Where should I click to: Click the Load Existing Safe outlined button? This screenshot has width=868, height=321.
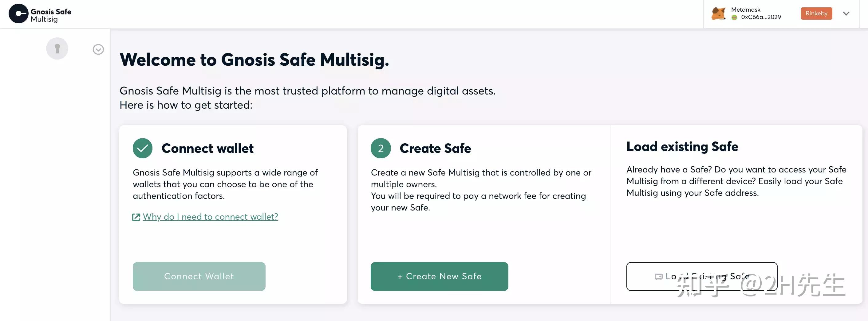click(702, 276)
